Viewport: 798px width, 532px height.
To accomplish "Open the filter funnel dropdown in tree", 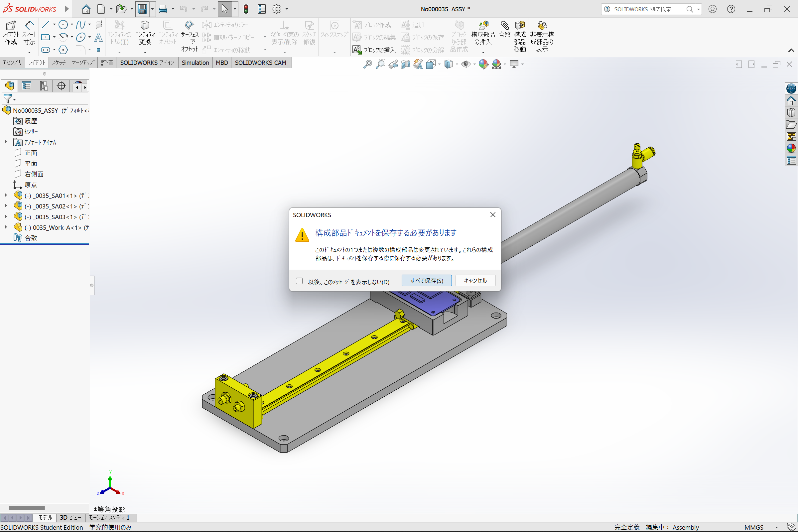I will [x=15, y=100].
